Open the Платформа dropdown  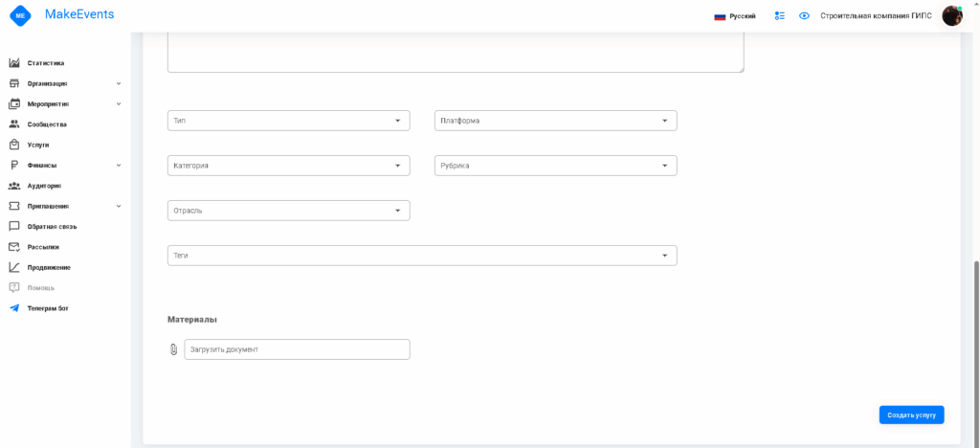pyautogui.click(x=555, y=121)
